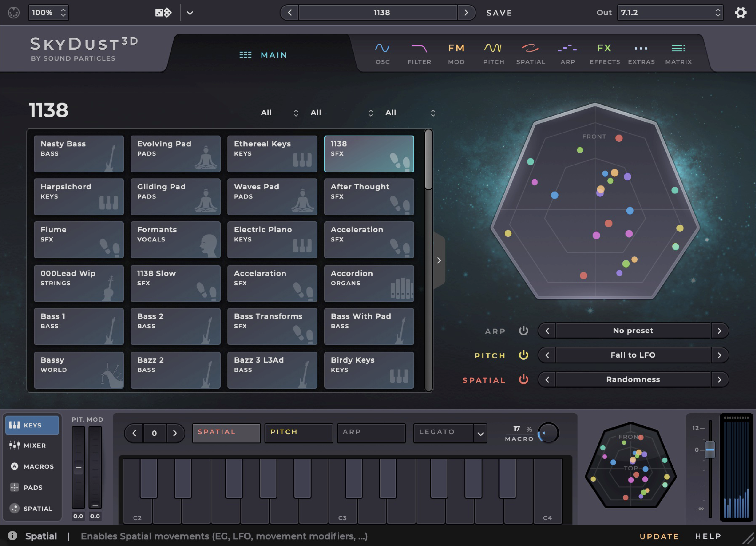Open the MIDI settings icon top left
This screenshot has width=756, height=546.
click(14, 12)
